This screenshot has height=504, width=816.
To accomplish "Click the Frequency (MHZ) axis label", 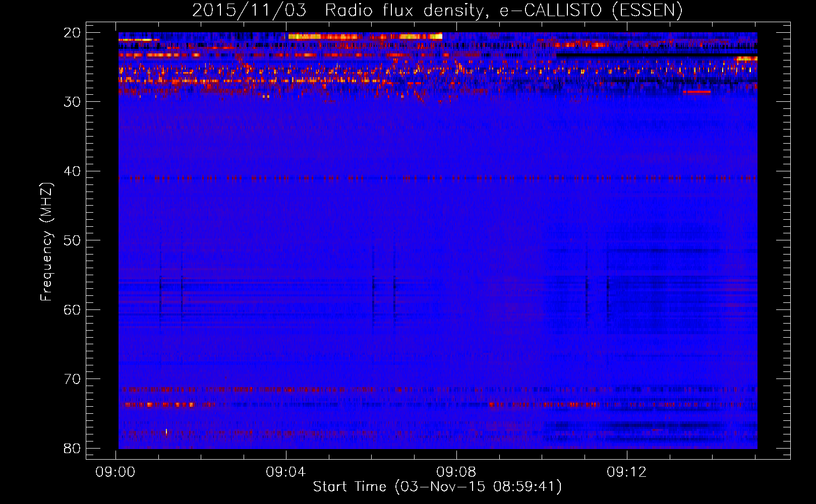I will tap(46, 242).
